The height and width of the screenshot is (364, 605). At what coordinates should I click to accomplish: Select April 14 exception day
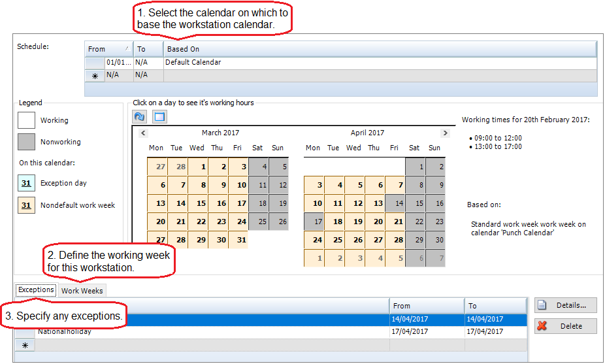[395, 204]
